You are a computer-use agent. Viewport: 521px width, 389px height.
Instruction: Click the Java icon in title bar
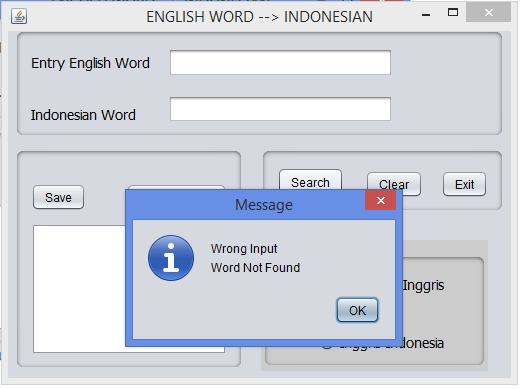[19, 16]
